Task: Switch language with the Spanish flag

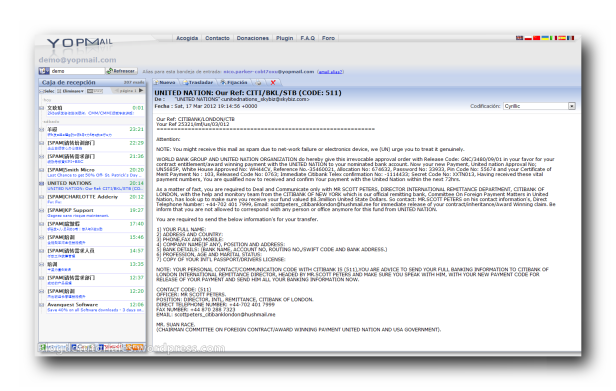Action: (562, 38)
